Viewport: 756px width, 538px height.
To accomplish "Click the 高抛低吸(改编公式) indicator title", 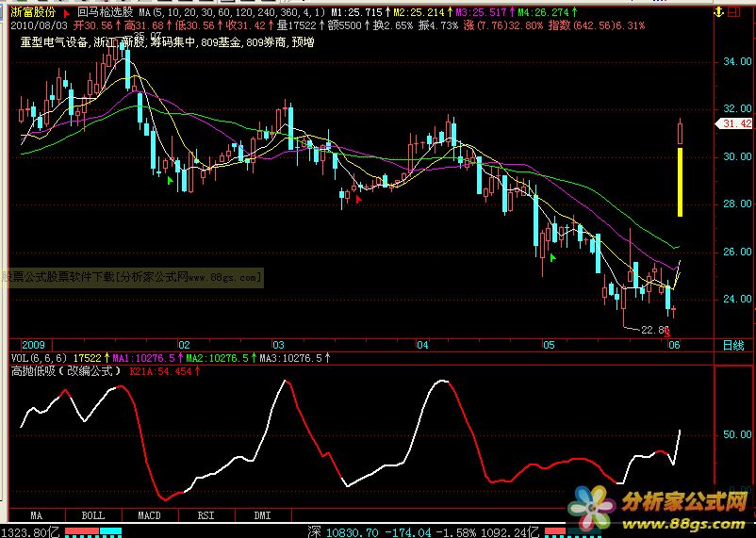I will pos(66,371).
